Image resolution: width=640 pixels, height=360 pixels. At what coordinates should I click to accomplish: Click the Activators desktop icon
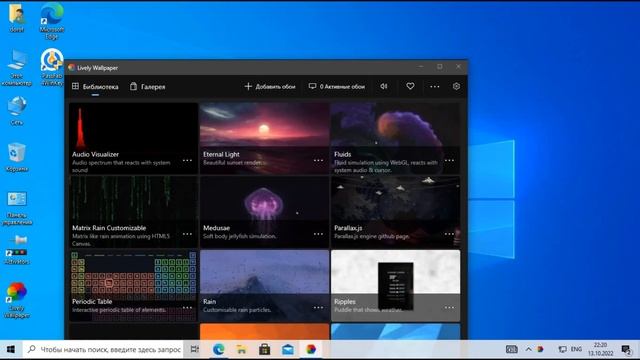17,249
